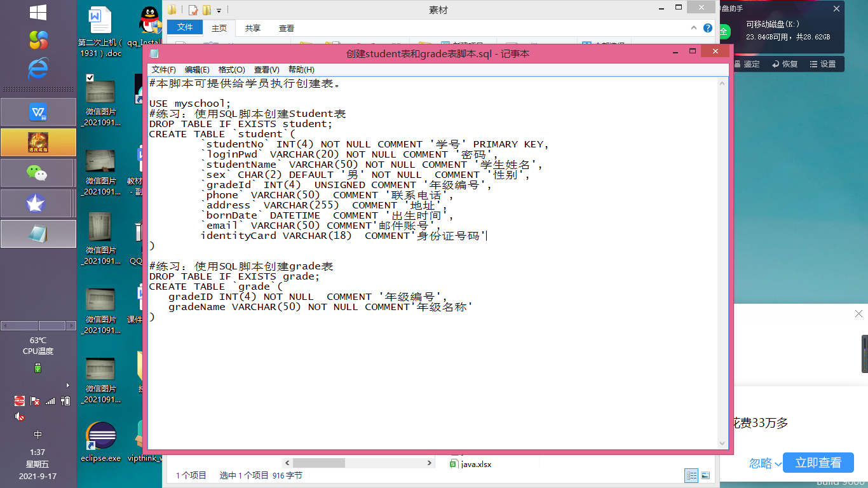Click the Explorer horizontal scrollbar left arrow

pyautogui.click(x=287, y=463)
